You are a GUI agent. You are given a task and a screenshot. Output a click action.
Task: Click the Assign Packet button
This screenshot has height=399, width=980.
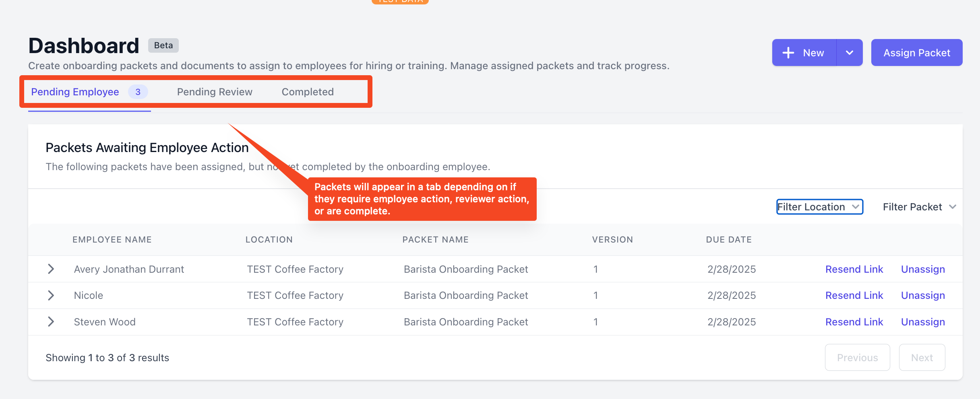click(x=917, y=53)
